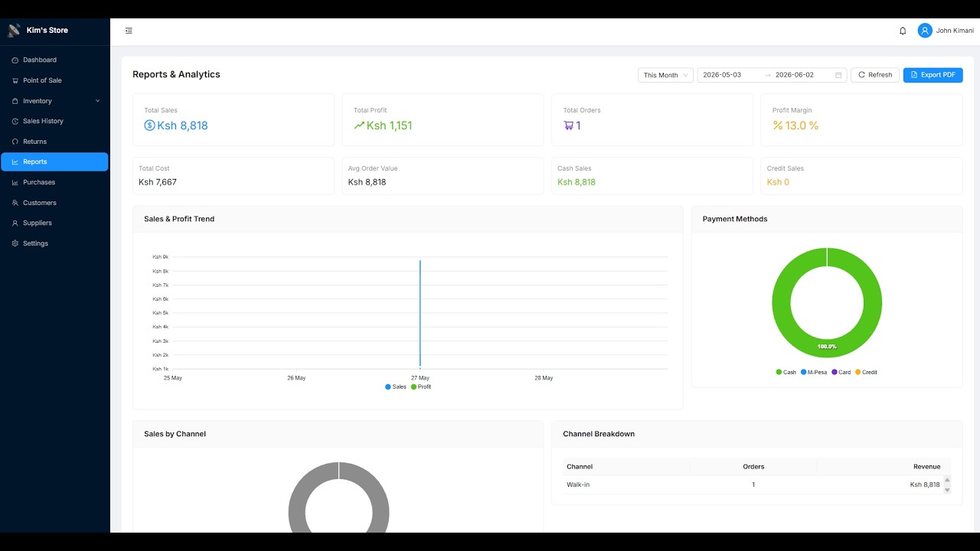Toggle Credit in Payment Methods legend

click(866, 372)
